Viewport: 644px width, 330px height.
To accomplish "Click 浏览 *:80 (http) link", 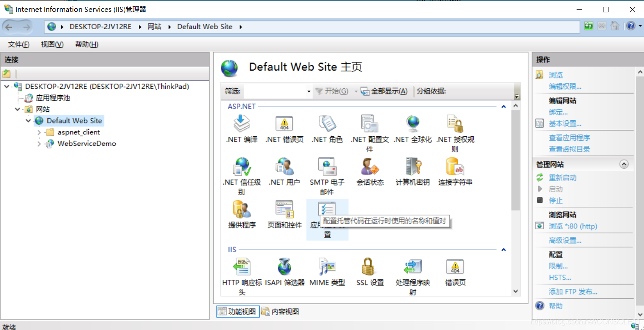I will [x=573, y=226].
